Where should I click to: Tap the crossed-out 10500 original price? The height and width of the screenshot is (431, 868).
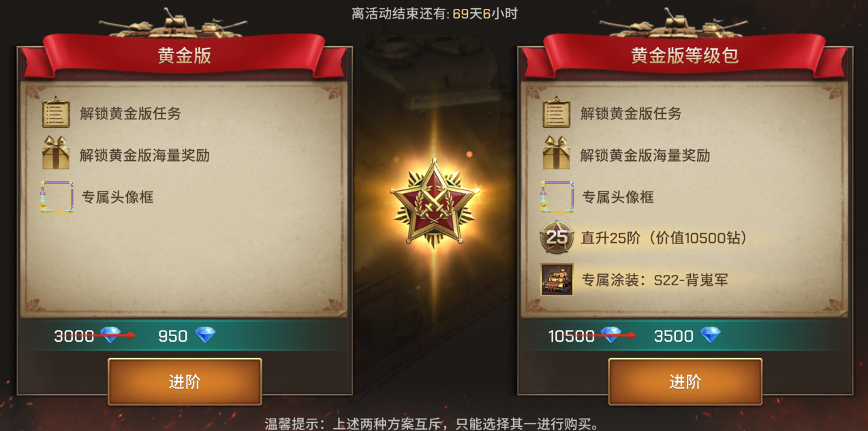(572, 336)
